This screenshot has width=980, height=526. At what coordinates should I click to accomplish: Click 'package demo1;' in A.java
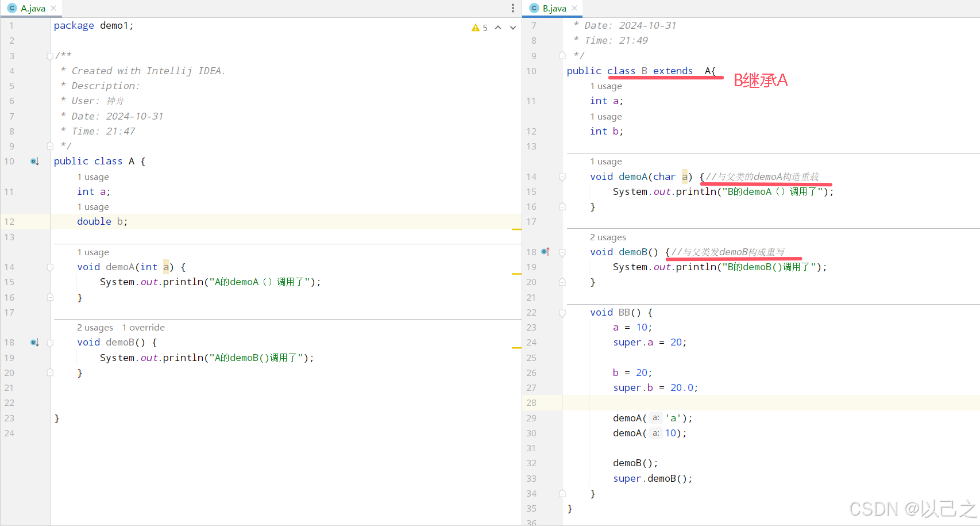pyautogui.click(x=94, y=25)
